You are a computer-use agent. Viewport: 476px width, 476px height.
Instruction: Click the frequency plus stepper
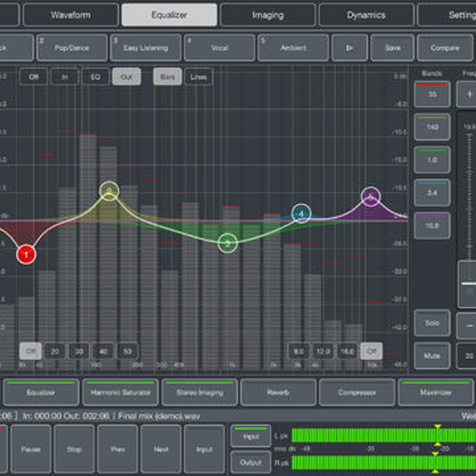[x=467, y=94]
